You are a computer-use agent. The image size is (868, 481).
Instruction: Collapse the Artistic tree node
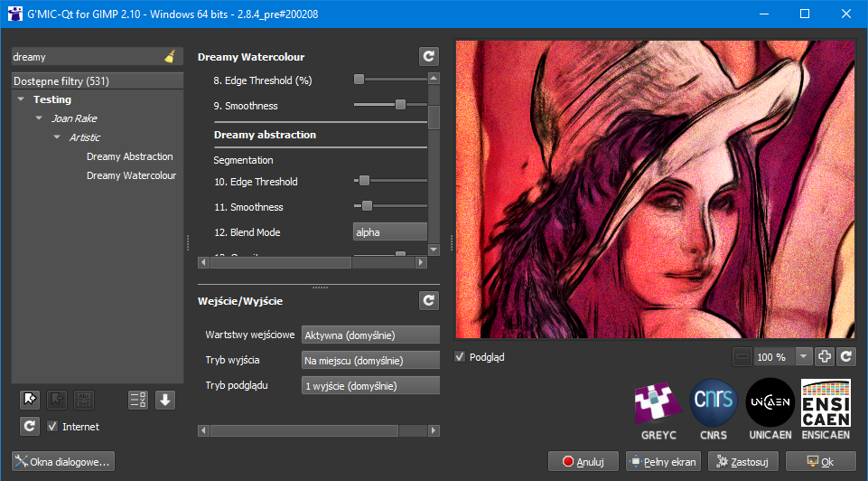point(57,137)
